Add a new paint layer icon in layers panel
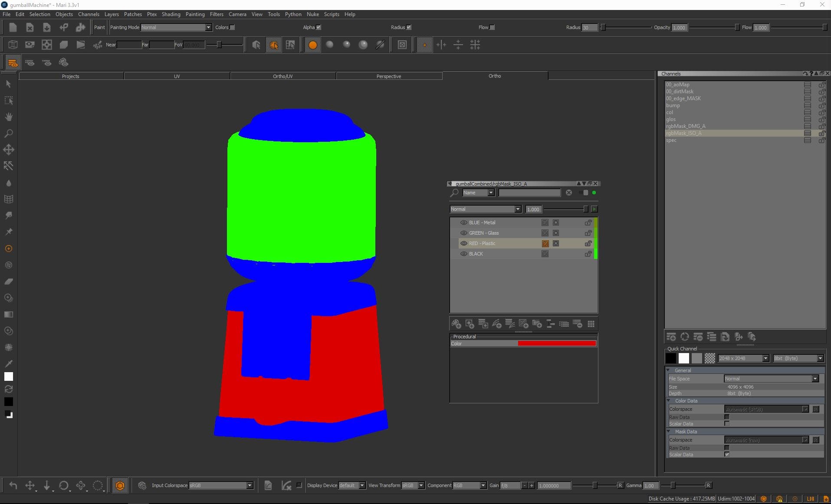Viewport: 831px width, 504px height. point(456,324)
